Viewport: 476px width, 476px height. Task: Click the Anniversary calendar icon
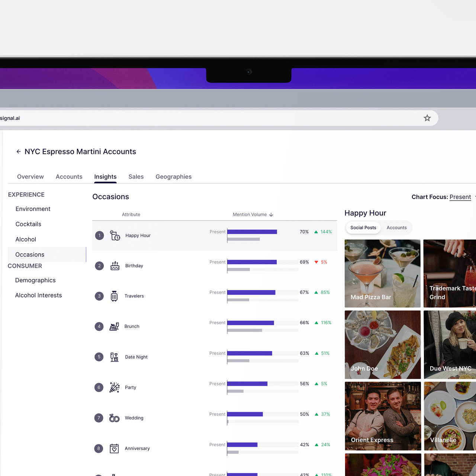[x=114, y=448]
